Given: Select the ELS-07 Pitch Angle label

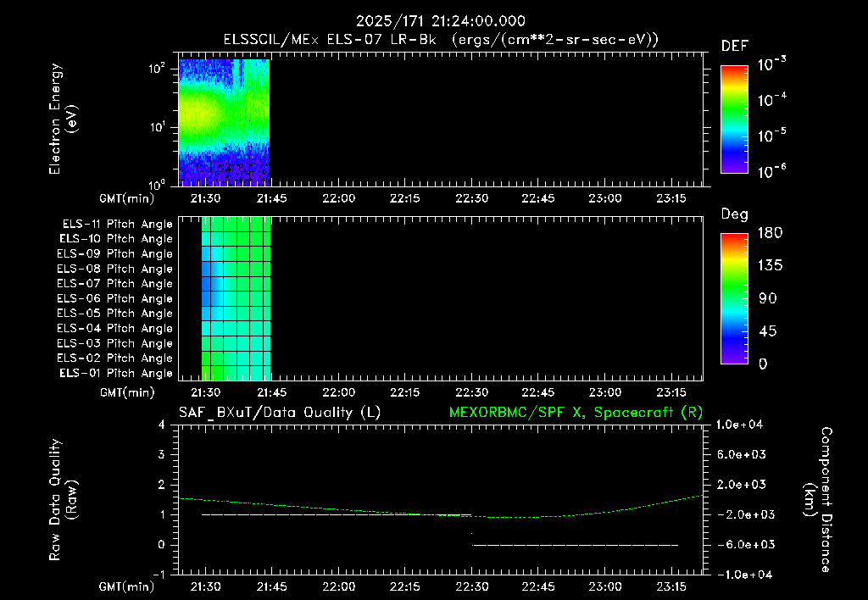Looking at the screenshot, I should tap(114, 283).
